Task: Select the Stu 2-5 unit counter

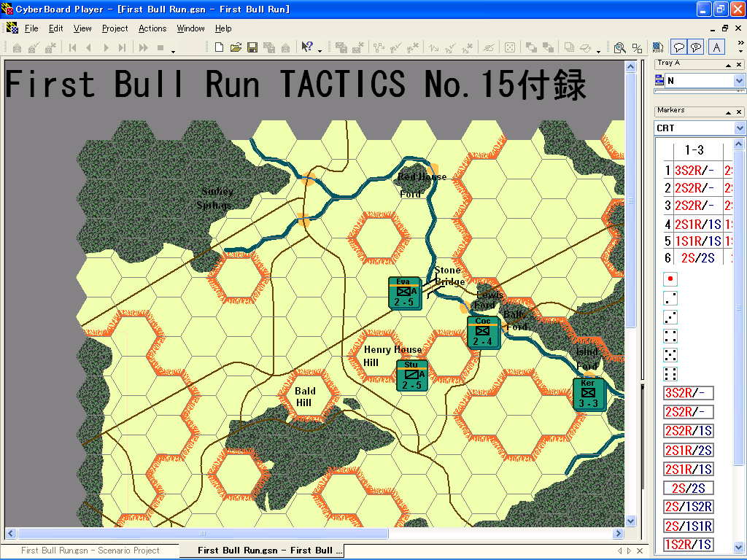Action: pos(411,376)
